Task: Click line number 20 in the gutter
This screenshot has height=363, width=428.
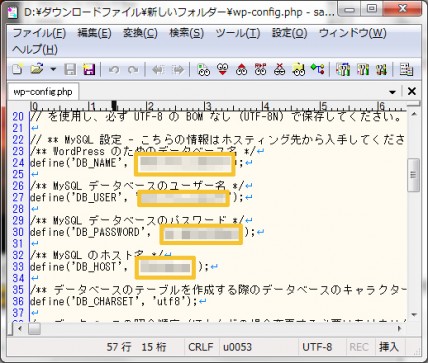Action: [18, 117]
